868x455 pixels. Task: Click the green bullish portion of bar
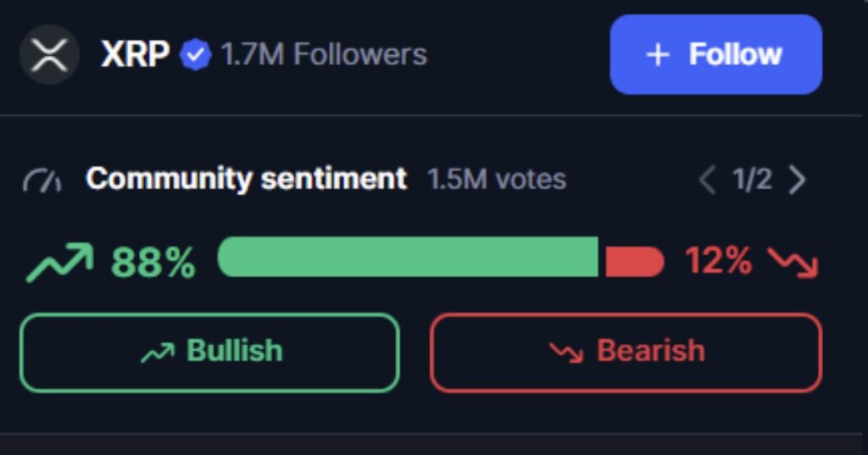click(408, 258)
